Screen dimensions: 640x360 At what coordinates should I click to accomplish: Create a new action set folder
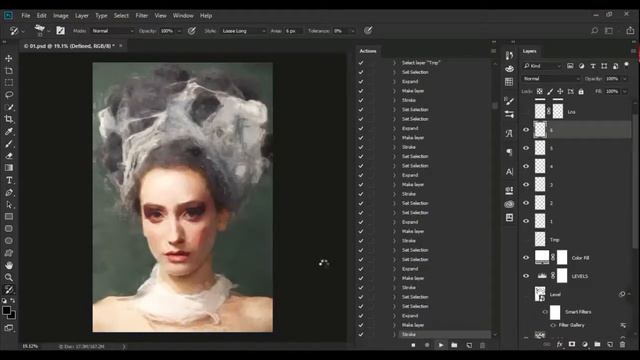point(454,345)
